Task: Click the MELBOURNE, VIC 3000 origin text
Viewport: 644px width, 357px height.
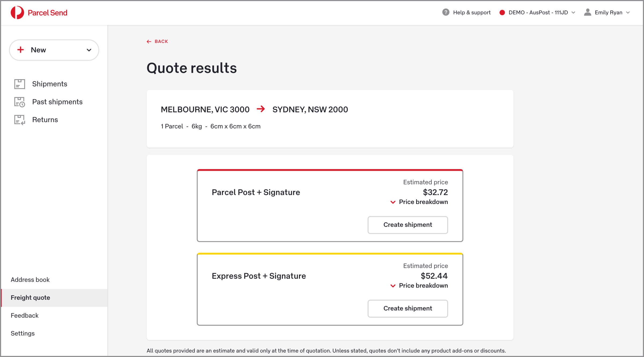Action: [205, 110]
